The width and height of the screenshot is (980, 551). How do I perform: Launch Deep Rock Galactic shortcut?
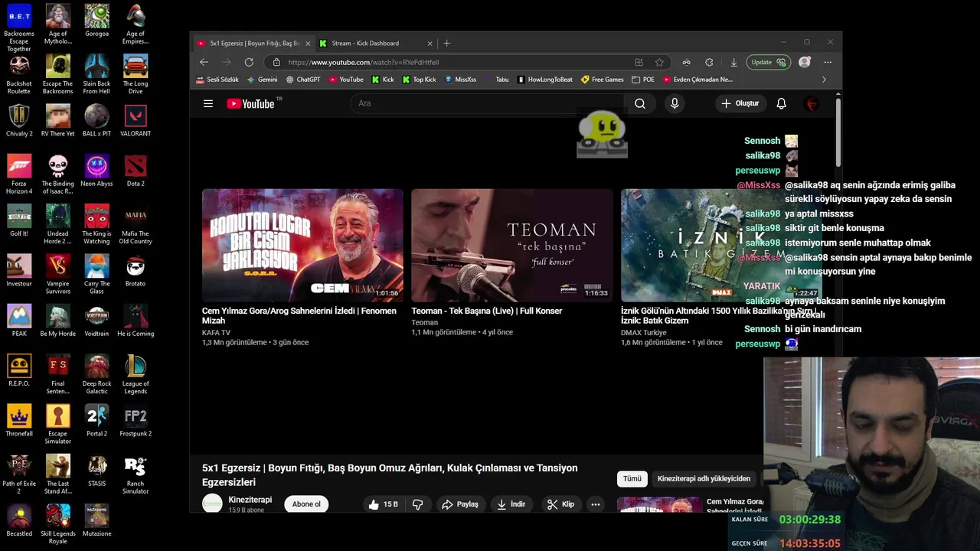[96, 374]
